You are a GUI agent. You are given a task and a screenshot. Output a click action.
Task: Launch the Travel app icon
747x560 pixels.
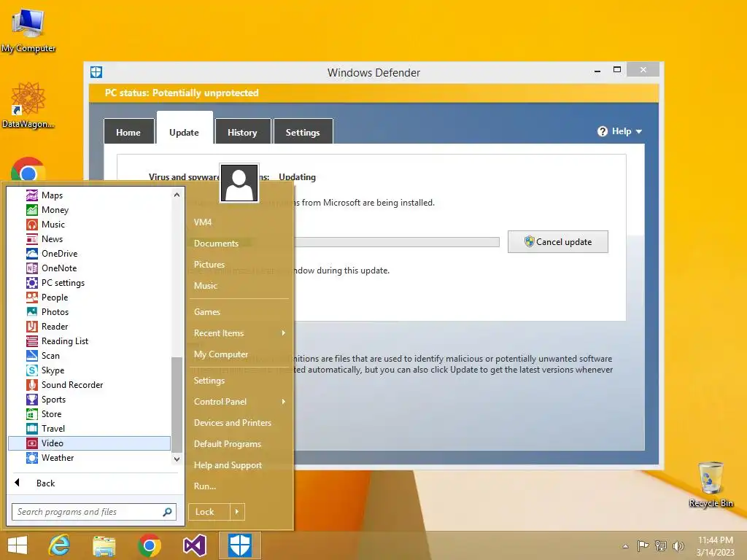coord(32,429)
